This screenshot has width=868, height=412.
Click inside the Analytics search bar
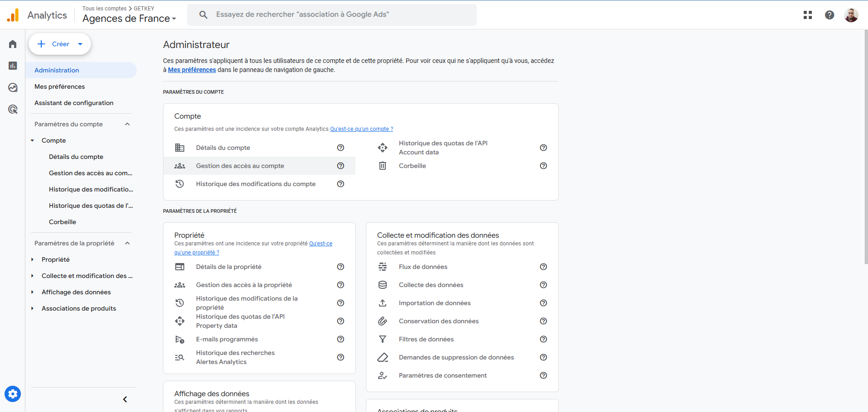tap(332, 14)
